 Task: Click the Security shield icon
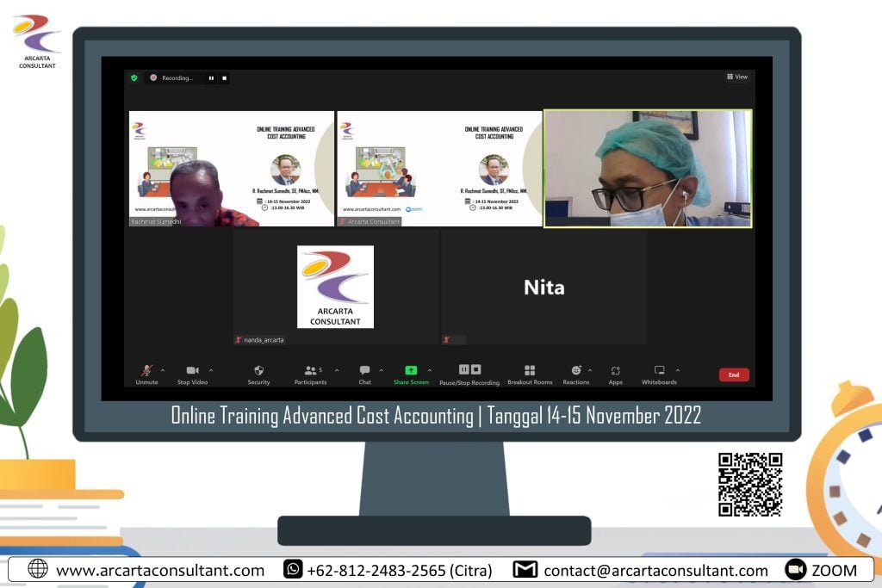[258, 370]
